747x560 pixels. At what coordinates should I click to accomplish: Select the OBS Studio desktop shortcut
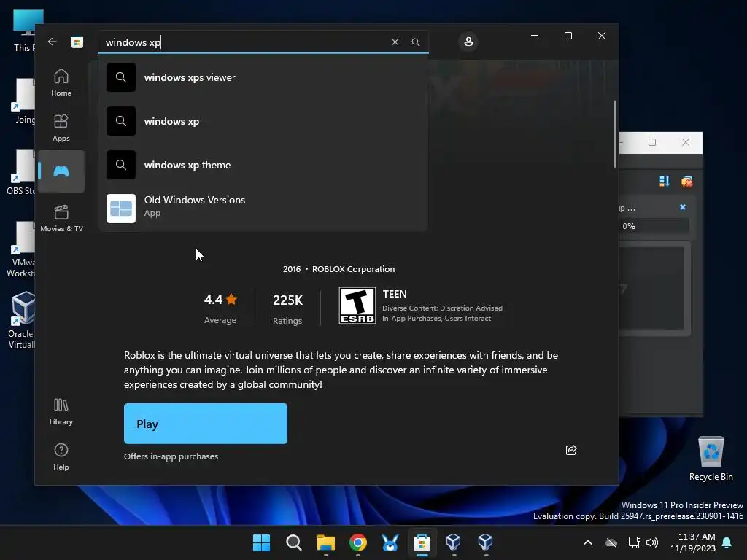(x=20, y=172)
